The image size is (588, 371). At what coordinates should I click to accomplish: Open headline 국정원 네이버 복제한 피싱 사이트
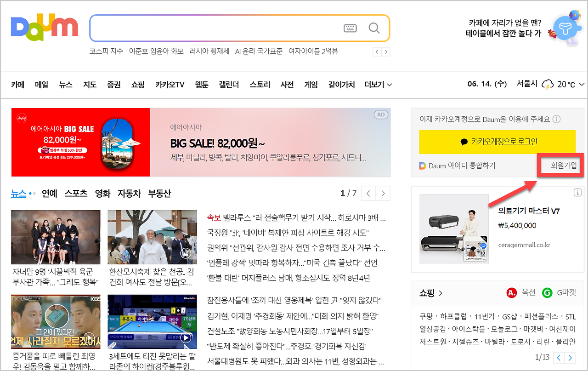point(288,233)
